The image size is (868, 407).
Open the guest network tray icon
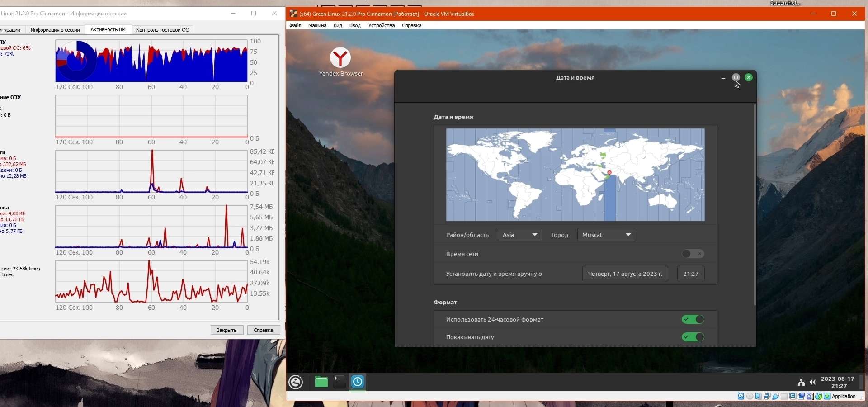[801, 383]
